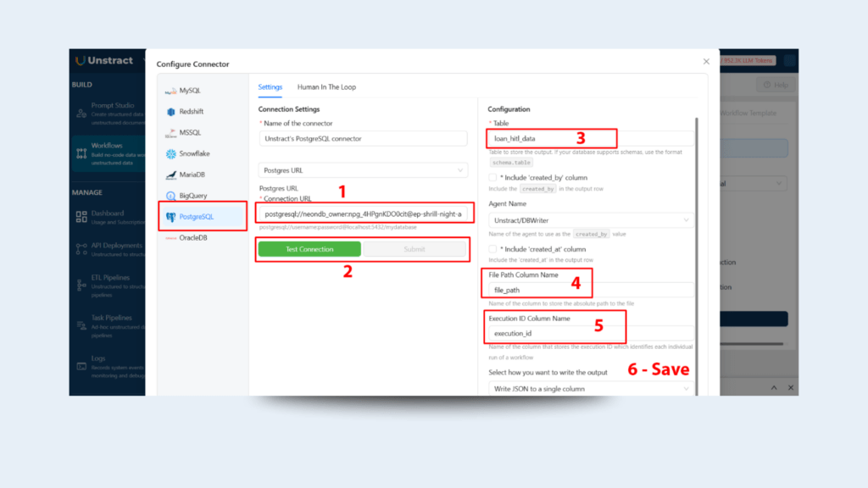The image size is (868, 488).
Task: Pick the MSSQL connector icon
Action: (x=170, y=133)
